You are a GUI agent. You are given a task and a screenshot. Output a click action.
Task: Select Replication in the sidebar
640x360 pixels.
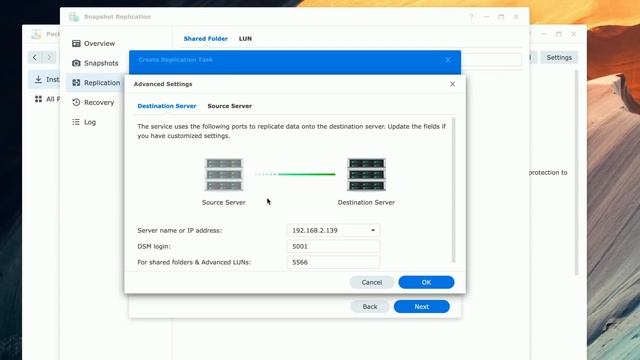96,82
